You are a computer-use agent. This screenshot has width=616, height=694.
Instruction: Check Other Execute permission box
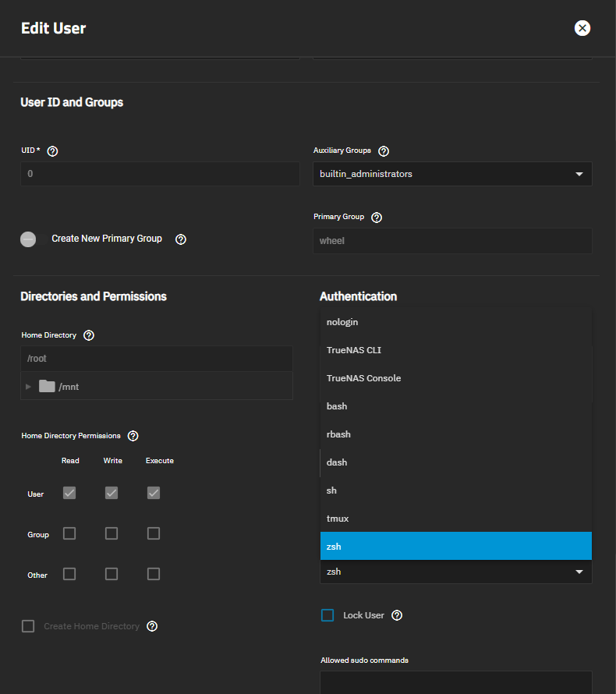154,574
